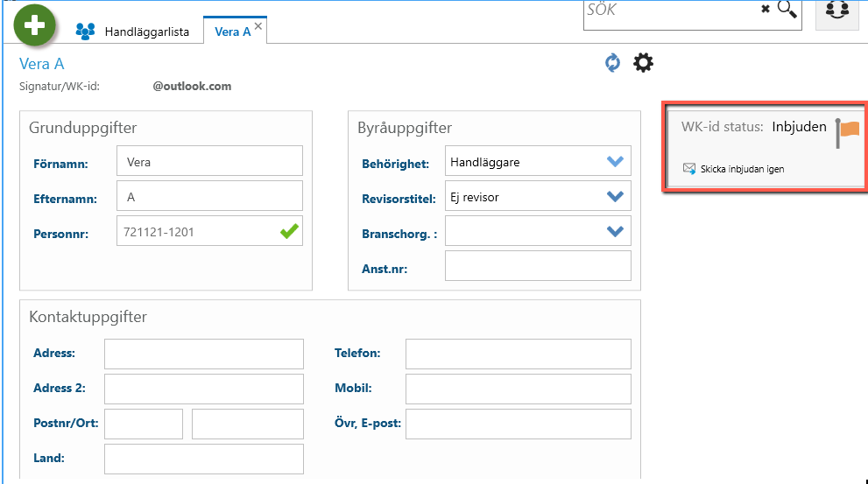Select the Vera A tab
Viewport: 868px width, 484px height.
[232, 32]
